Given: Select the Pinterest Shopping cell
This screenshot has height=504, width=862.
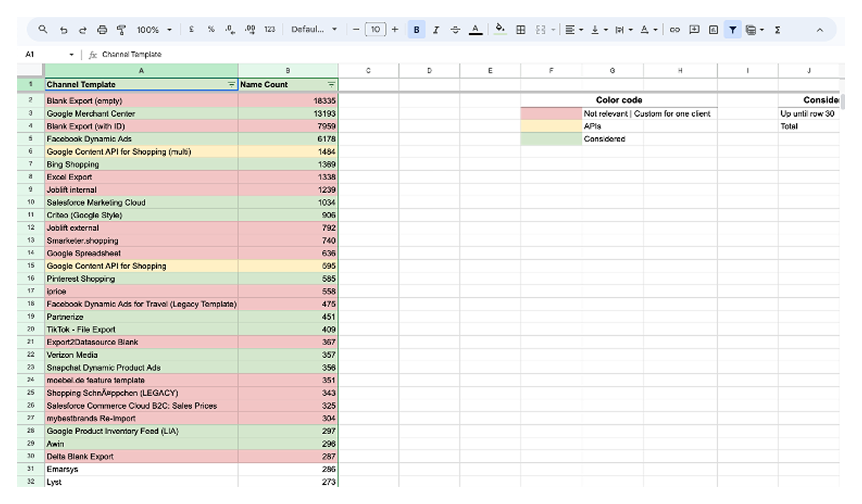Looking at the screenshot, I should 141,279.
